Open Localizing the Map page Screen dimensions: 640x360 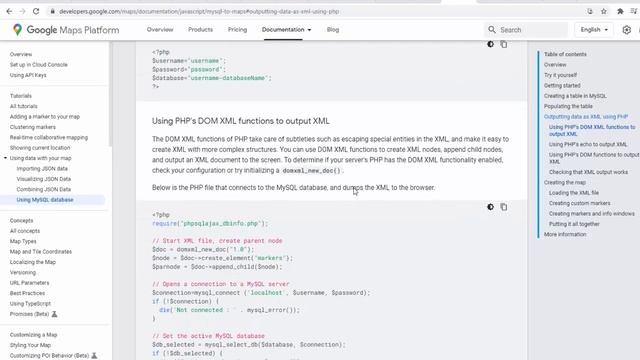pos(33,262)
